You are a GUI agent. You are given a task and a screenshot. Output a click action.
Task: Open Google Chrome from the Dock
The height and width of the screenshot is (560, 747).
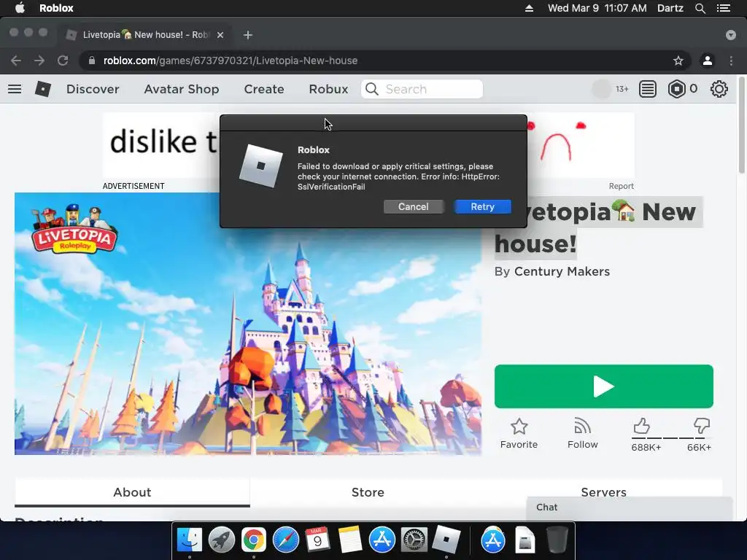click(253, 540)
